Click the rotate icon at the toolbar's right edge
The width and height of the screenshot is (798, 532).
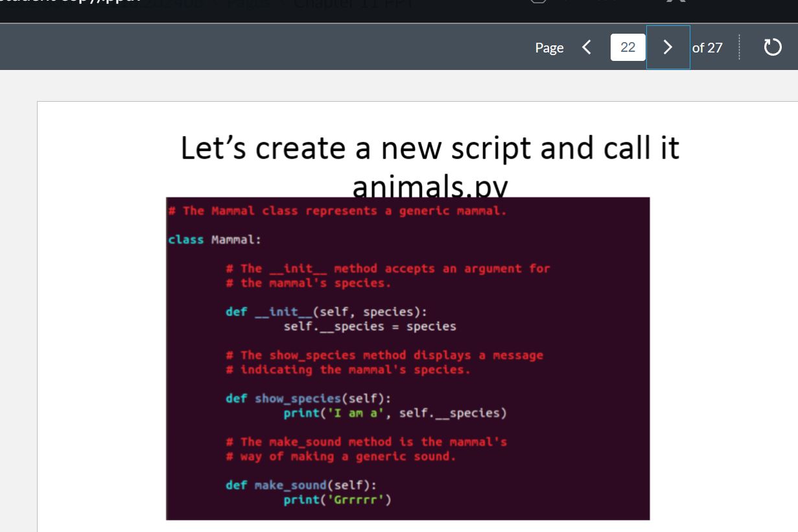(x=772, y=46)
